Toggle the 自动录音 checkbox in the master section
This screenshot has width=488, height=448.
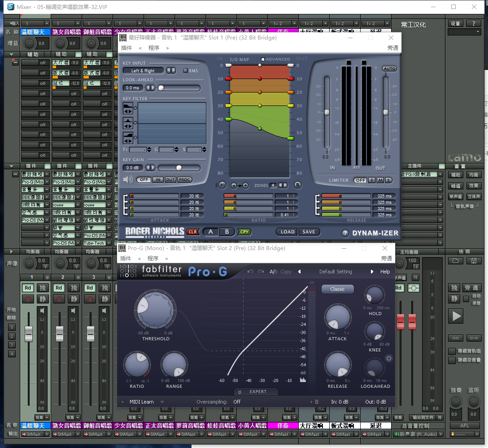coord(466,299)
